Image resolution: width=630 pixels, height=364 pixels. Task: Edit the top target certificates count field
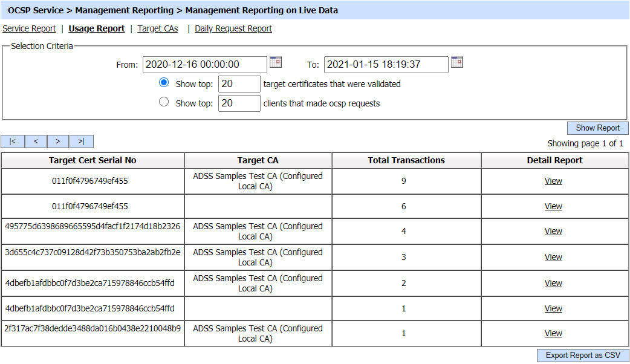click(x=239, y=84)
